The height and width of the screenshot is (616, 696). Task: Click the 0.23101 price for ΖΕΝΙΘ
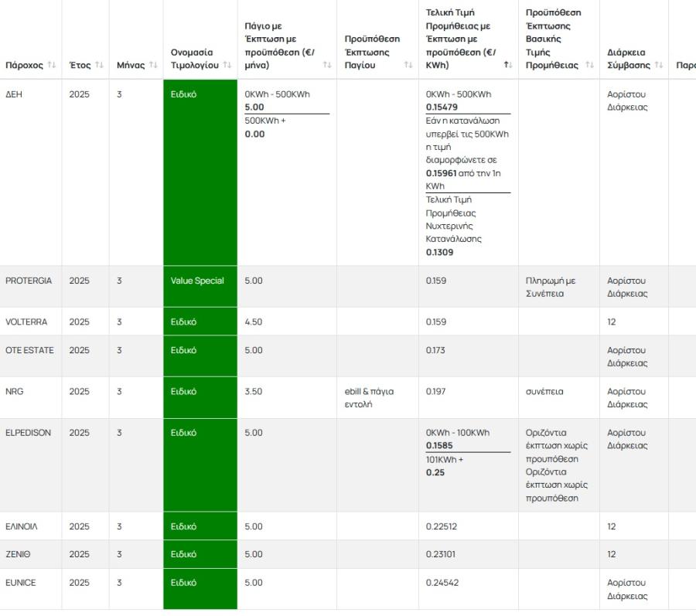point(440,554)
